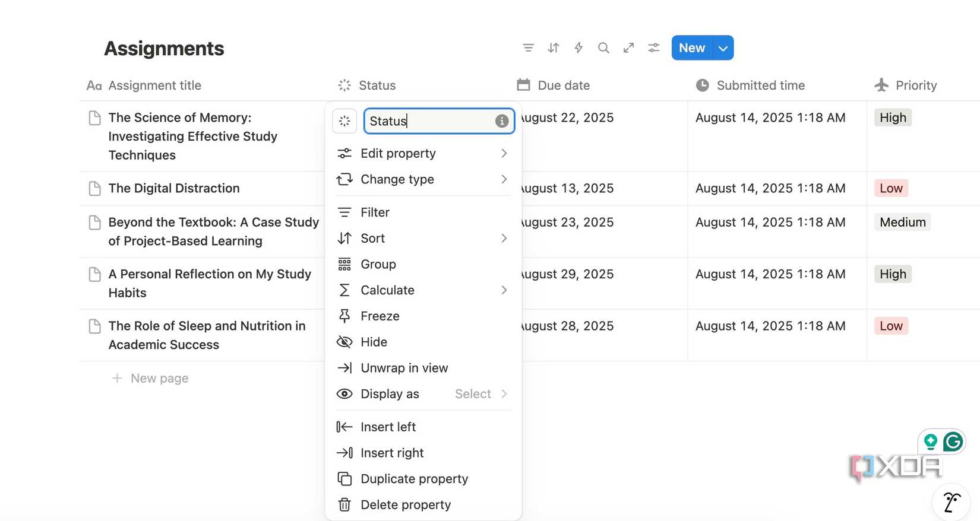This screenshot has height=521, width=980.
Task: Click the blue New button
Action: pyautogui.click(x=692, y=48)
